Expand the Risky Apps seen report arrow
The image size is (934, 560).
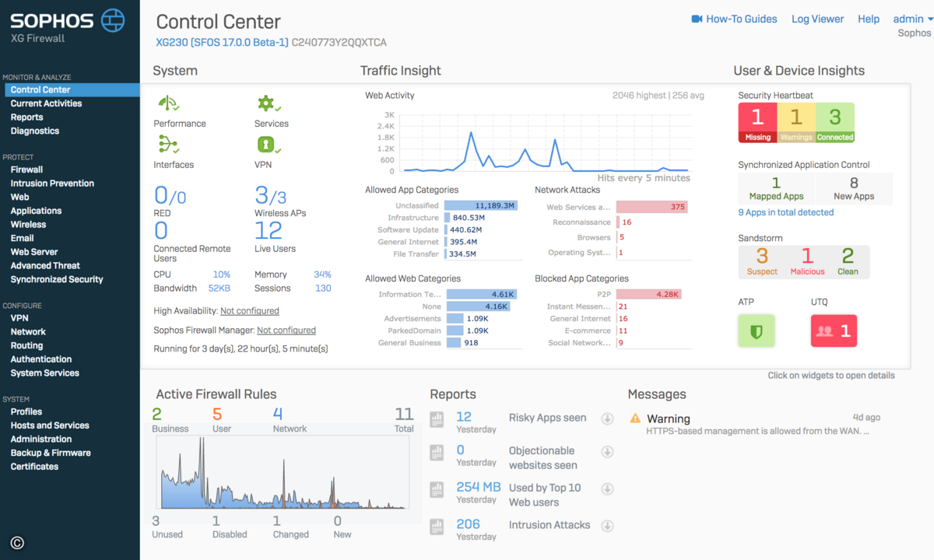pos(608,419)
